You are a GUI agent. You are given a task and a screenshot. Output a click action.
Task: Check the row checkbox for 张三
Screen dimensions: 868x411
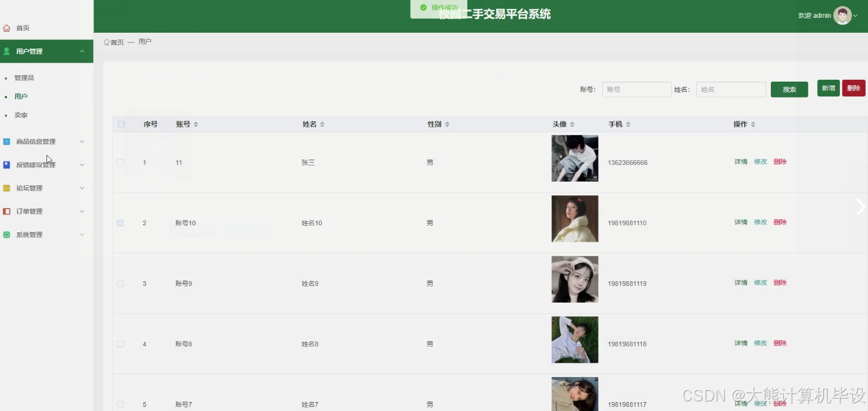pyautogui.click(x=120, y=163)
